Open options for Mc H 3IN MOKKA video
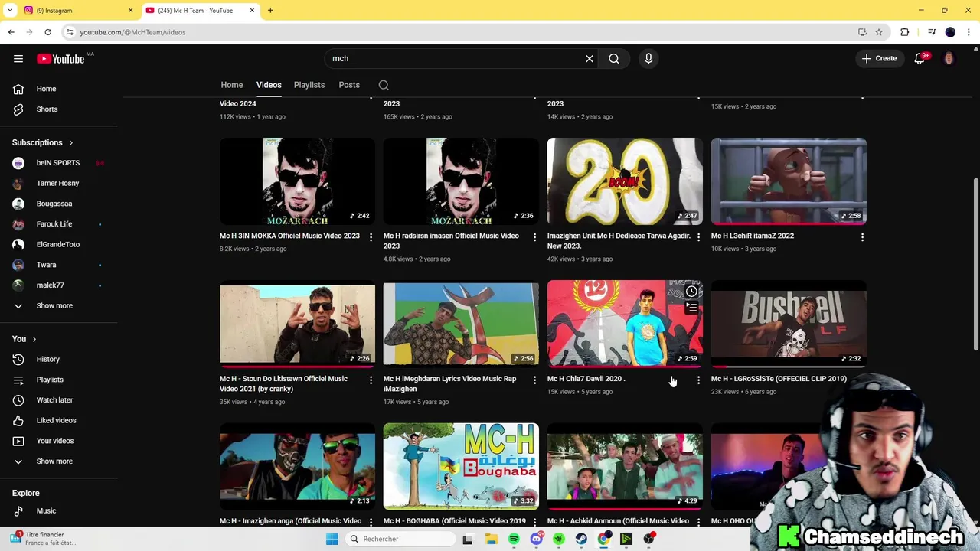The image size is (980, 551). [371, 237]
